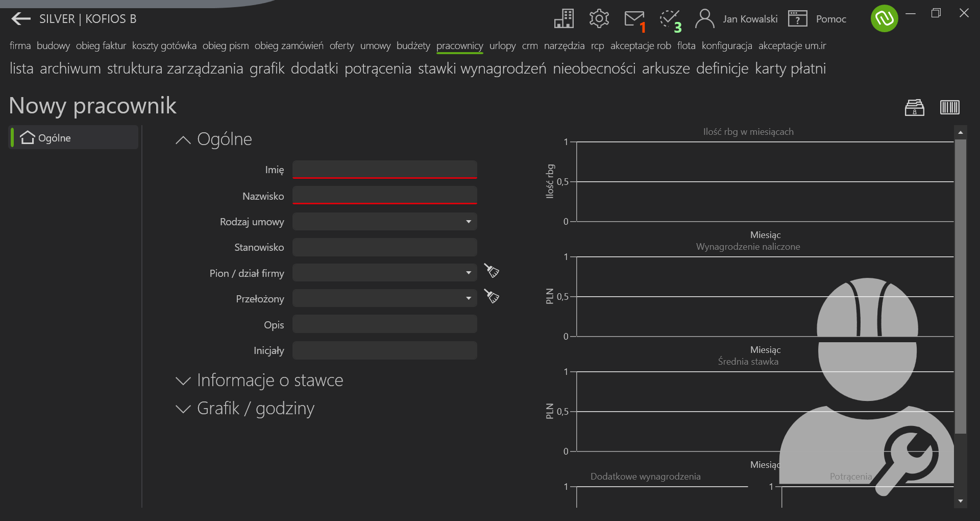Click chart scrollbar down arrow

961,501
